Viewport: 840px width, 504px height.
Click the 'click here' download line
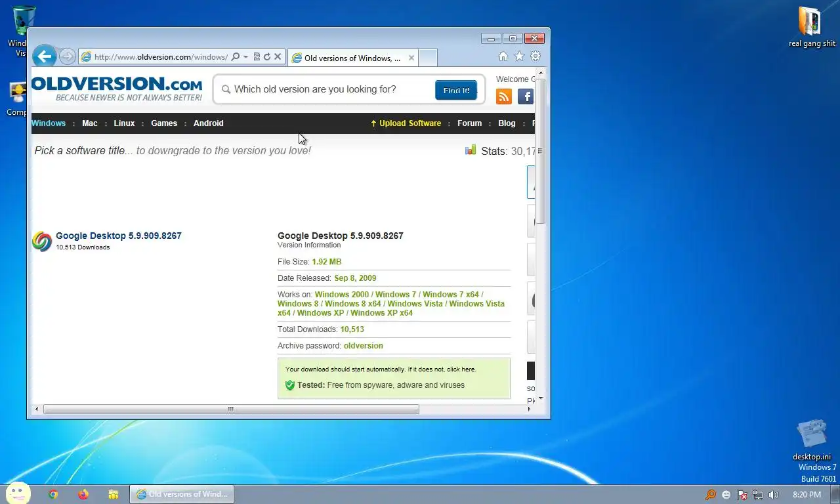tap(381, 369)
